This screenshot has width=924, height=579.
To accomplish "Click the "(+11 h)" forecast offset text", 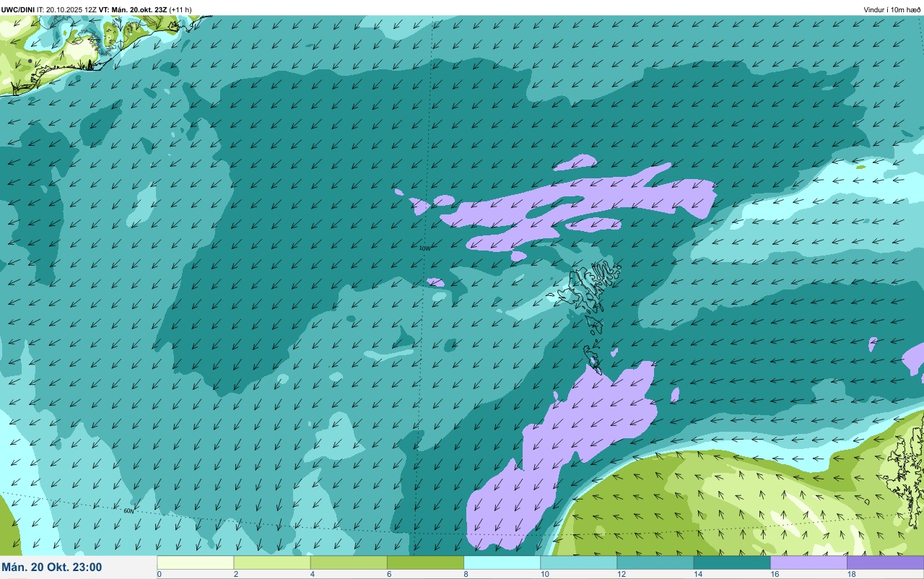I will 180,10.
